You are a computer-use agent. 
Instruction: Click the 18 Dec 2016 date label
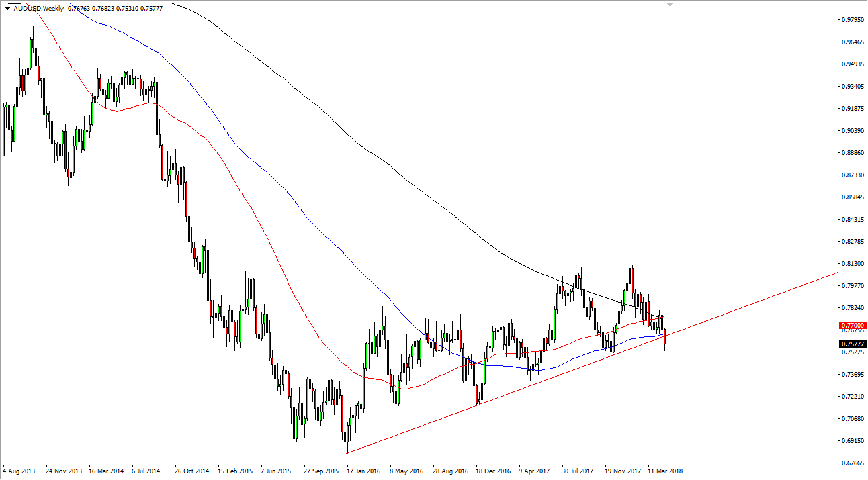[494, 471]
